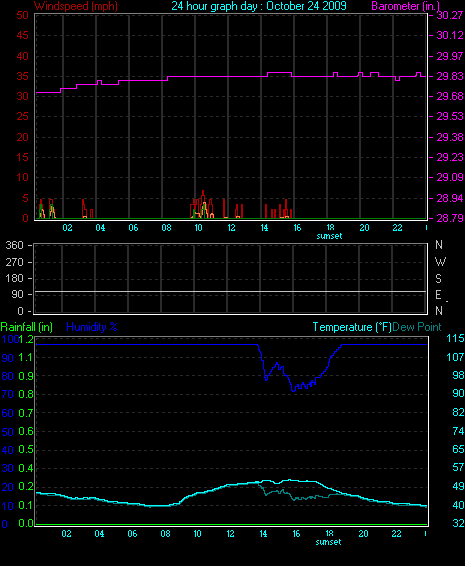Click the humidity dip near hour 16
This screenshot has height=566, width=465.
pyautogui.click(x=294, y=390)
